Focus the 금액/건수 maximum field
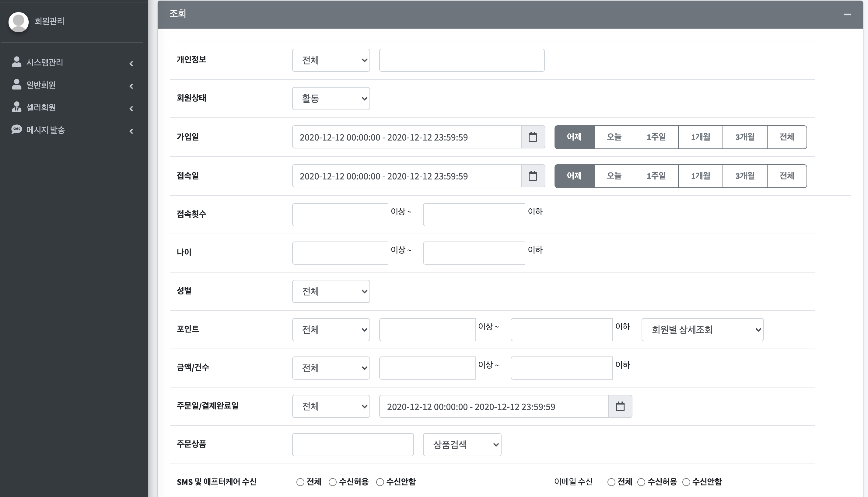This screenshot has width=868, height=497. [561, 368]
